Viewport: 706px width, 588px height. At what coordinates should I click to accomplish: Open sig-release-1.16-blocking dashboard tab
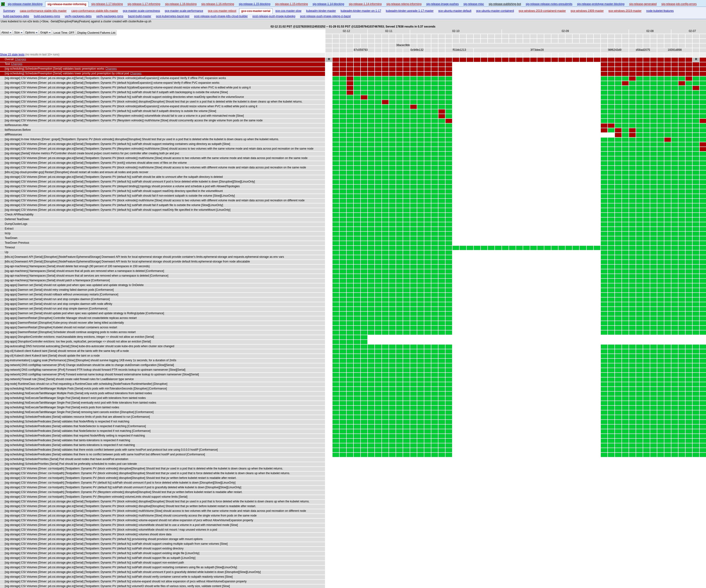pyautogui.click(x=181, y=4)
